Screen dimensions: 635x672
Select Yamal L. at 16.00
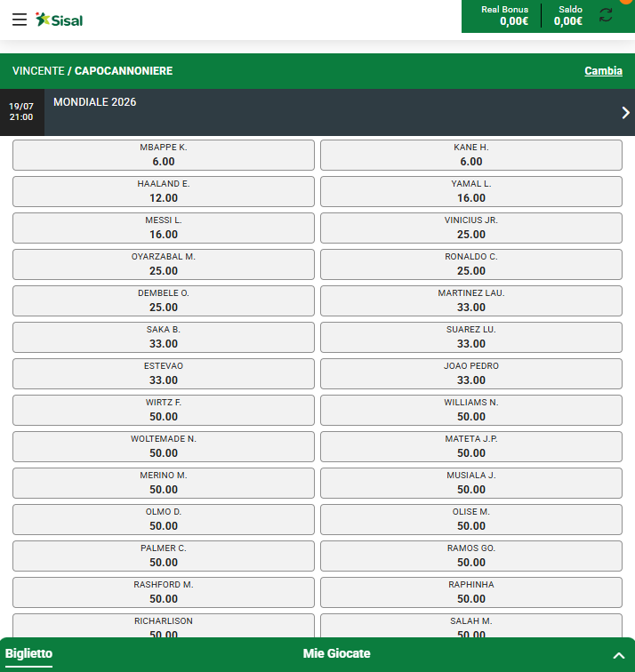(x=471, y=192)
